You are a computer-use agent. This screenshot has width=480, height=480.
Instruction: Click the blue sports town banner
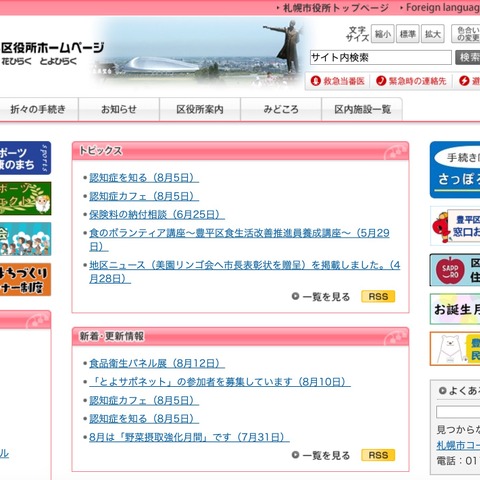pyautogui.click(x=25, y=158)
